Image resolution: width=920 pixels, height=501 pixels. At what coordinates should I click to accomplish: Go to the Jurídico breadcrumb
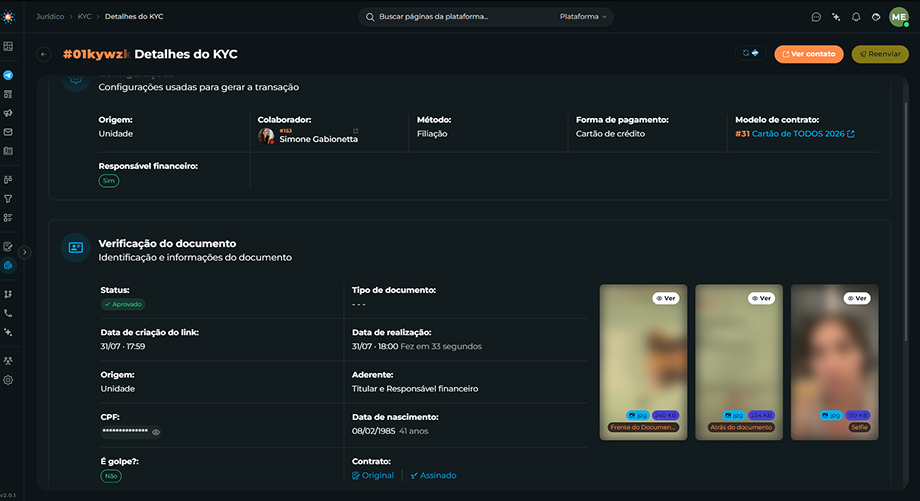point(50,16)
